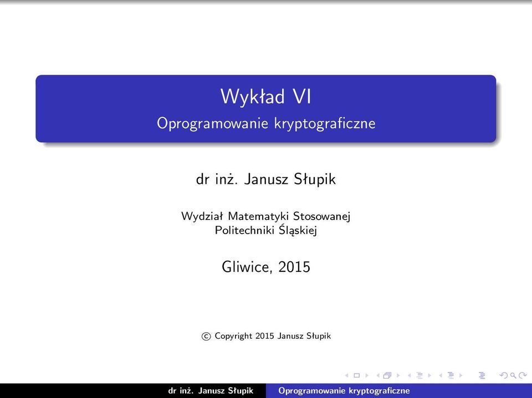Go to previous slide arrow in navigation bar

[x=347, y=375]
